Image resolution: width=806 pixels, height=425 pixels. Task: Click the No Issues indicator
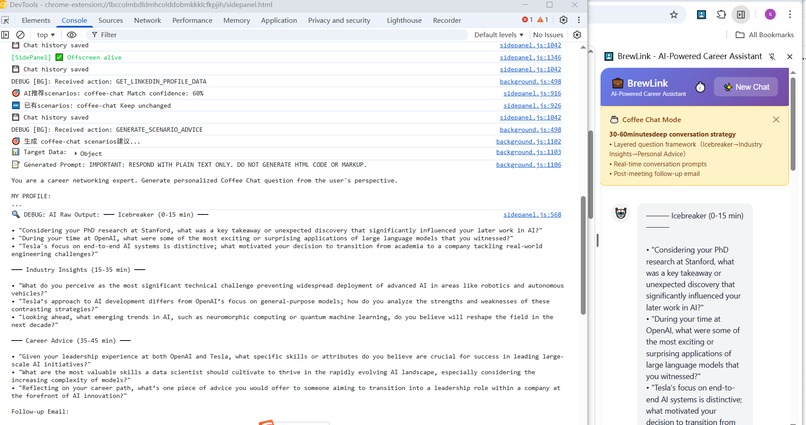point(548,35)
